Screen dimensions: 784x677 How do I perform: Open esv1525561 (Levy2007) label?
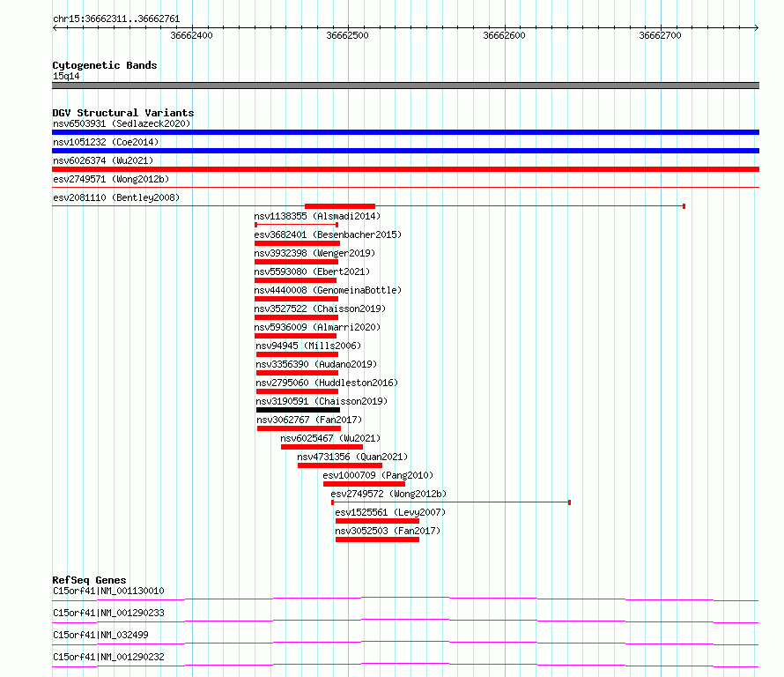pos(390,512)
